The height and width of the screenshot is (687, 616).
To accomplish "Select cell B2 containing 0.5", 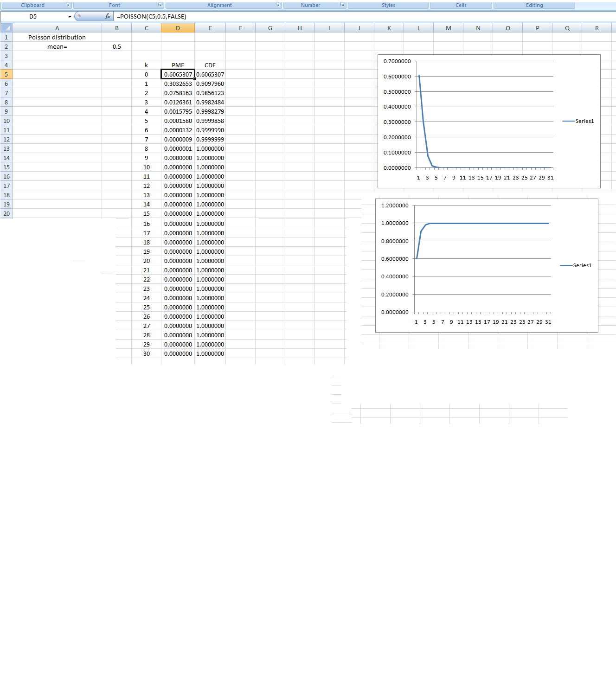I will pyautogui.click(x=116, y=46).
